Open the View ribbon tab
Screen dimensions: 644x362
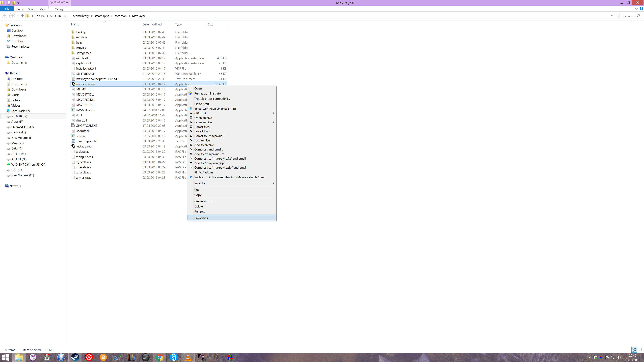[x=43, y=9]
